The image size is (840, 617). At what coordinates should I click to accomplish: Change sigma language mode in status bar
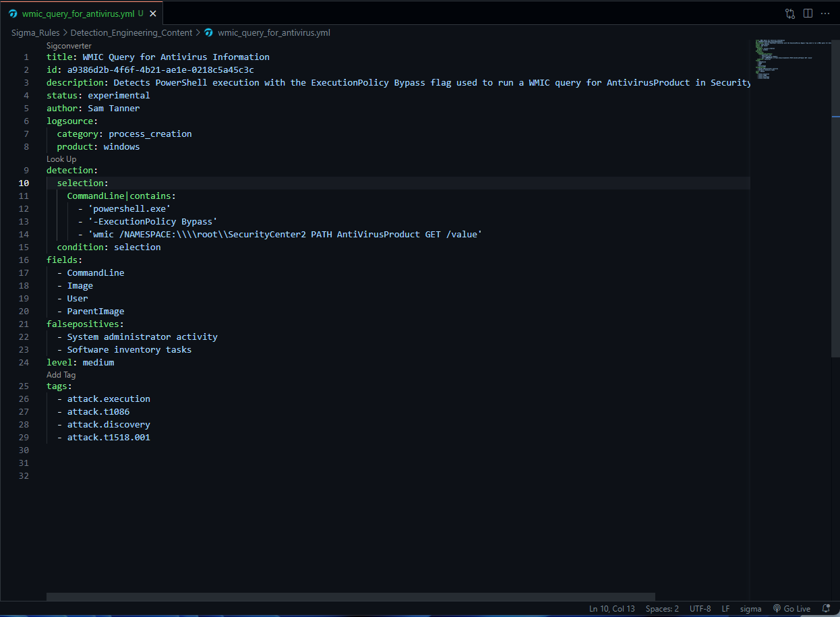tap(750, 608)
